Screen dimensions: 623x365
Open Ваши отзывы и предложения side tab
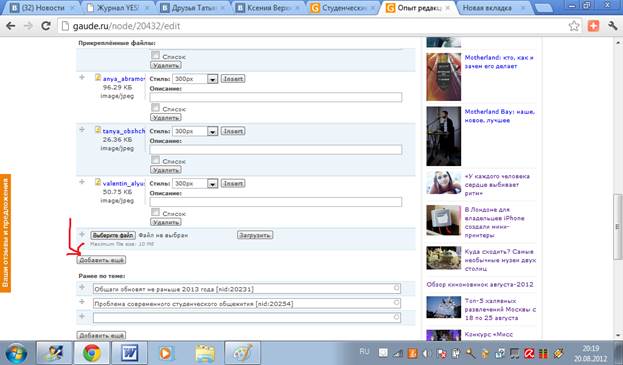click(5, 233)
